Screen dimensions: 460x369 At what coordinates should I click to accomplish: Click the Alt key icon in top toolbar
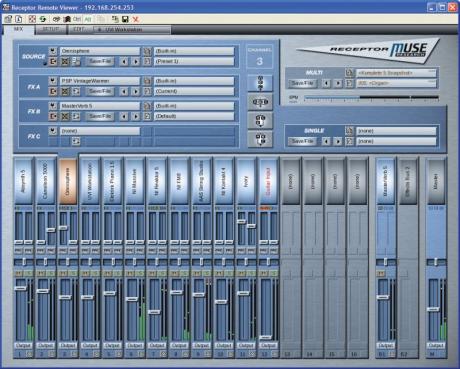[88, 19]
